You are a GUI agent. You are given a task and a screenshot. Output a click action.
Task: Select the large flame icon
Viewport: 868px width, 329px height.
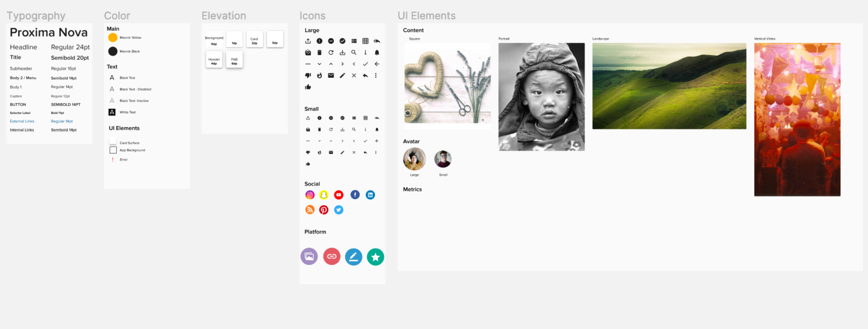click(x=320, y=75)
